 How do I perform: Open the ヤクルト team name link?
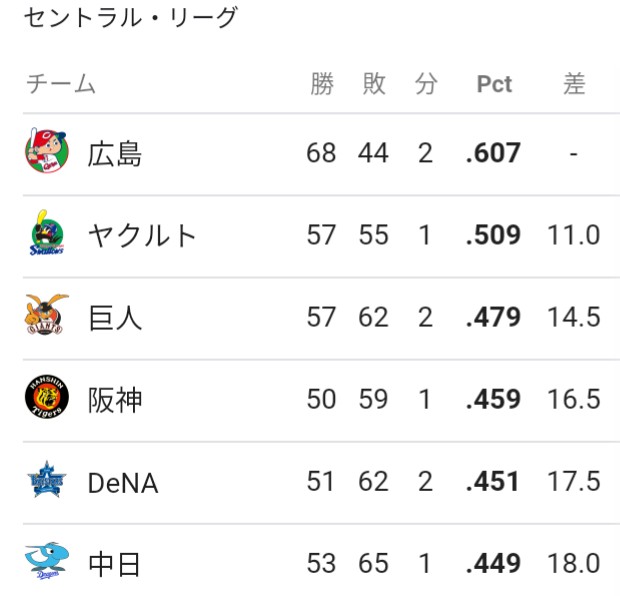142,236
